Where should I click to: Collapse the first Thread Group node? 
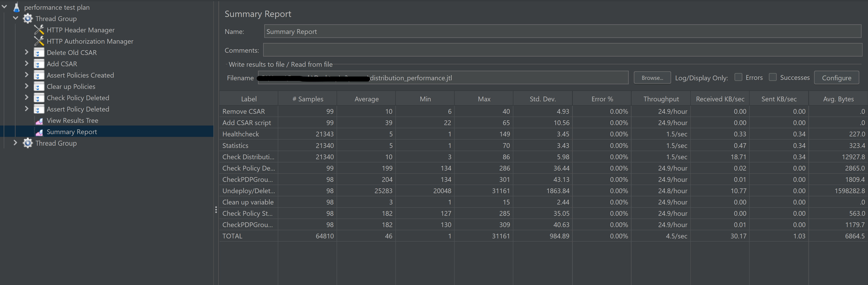(x=16, y=18)
